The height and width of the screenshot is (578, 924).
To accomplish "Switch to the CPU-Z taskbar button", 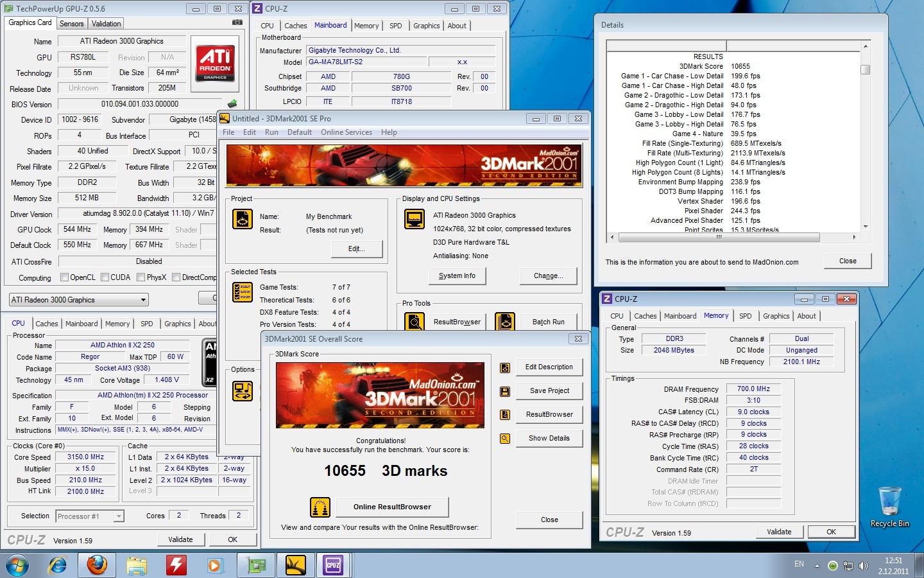I will pos(334,565).
